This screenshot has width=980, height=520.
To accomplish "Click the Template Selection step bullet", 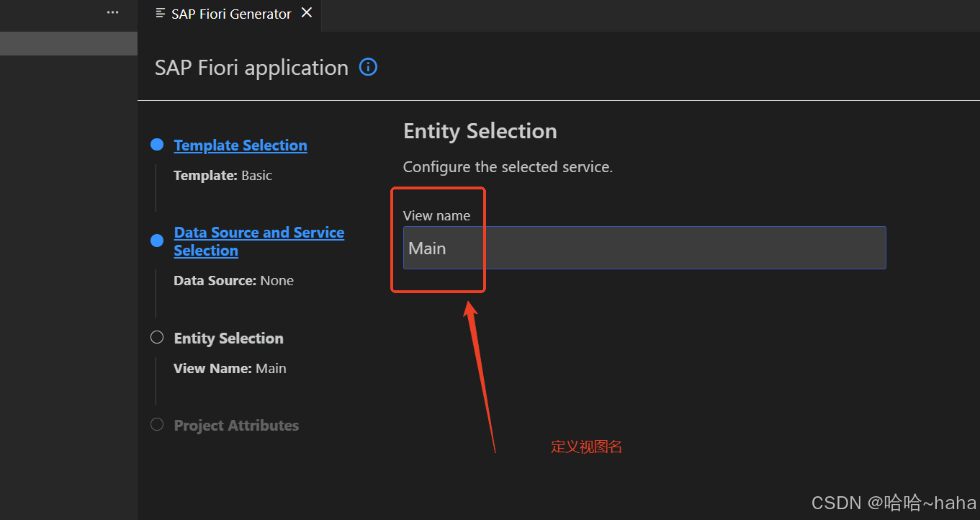I will tap(157, 145).
